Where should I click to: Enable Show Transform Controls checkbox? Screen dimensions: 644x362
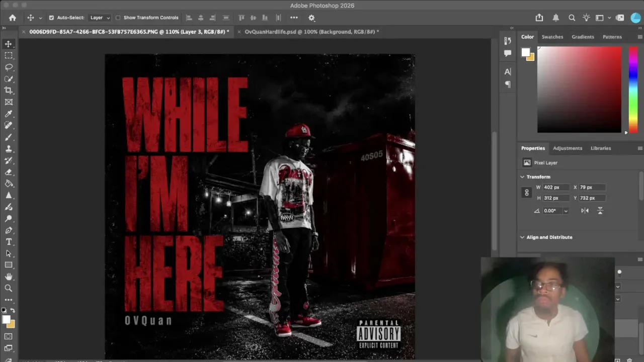118,18
